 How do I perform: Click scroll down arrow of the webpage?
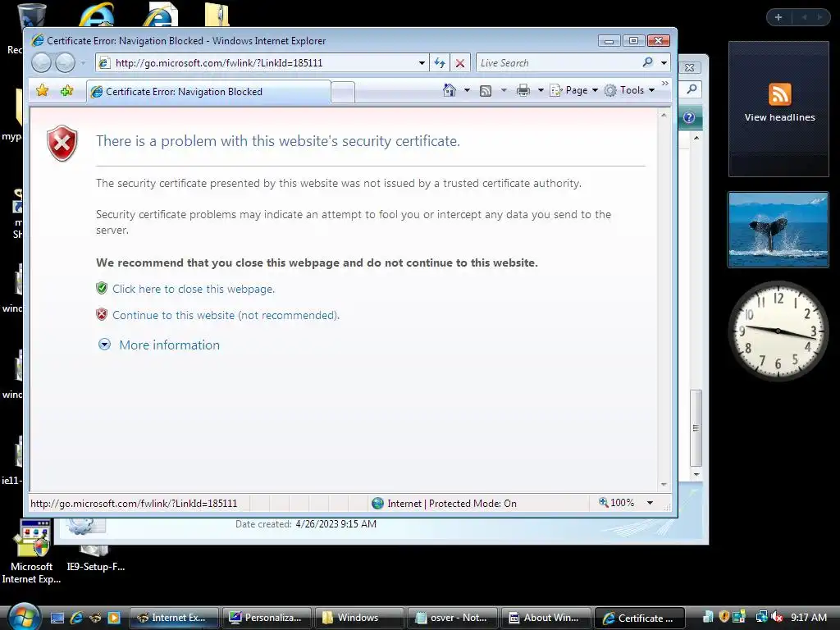664,484
